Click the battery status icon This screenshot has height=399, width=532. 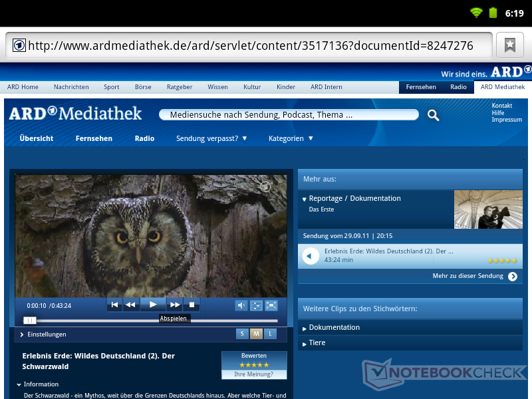tap(493, 13)
